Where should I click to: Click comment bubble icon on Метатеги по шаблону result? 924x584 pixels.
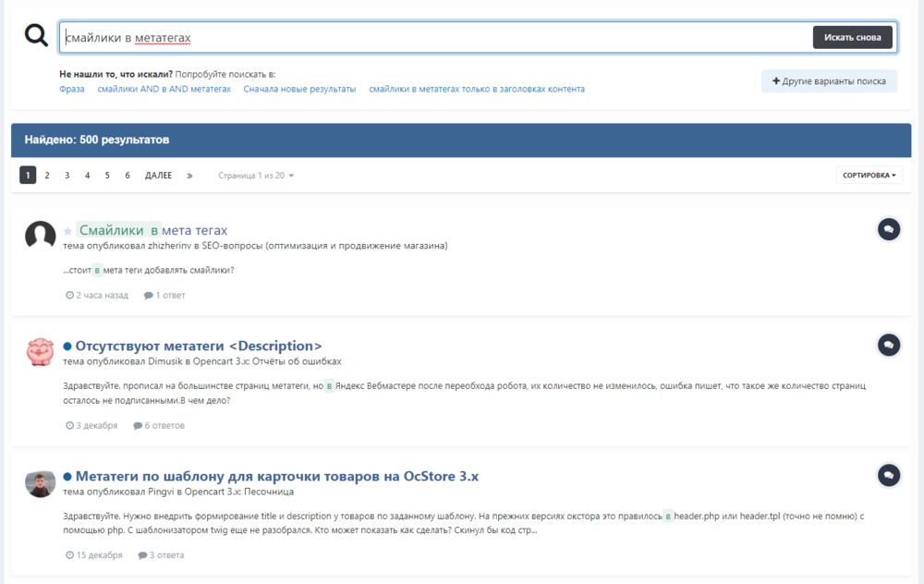[x=888, y=475]
